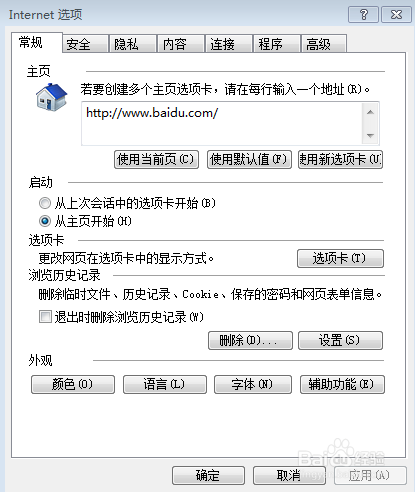Click the 使用当前页 button
This screenshot has width=415, height=492.
click(156, 159)
